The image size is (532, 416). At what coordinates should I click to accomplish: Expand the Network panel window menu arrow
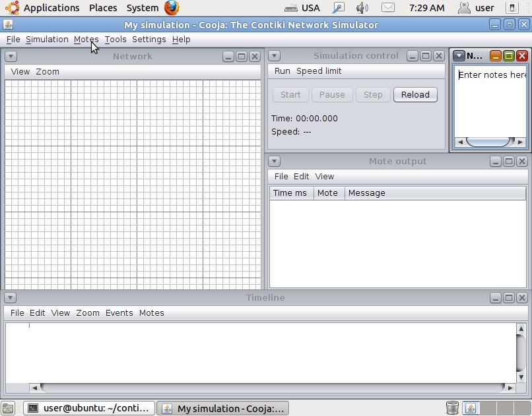click(11, 56)
